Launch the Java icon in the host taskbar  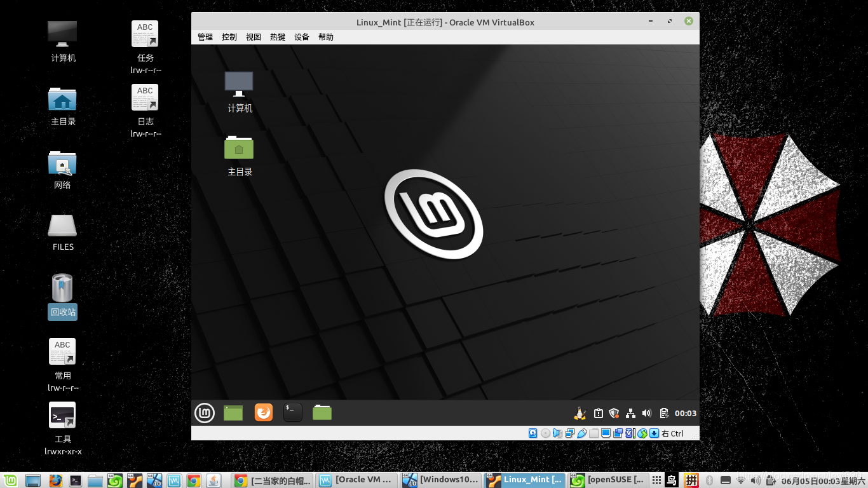coord(214,480)
